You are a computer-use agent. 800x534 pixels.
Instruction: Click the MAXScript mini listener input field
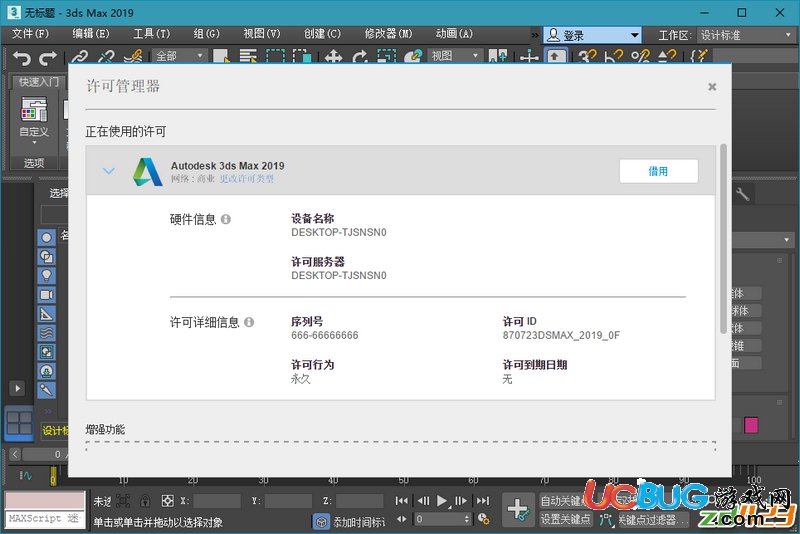[45, 519]
